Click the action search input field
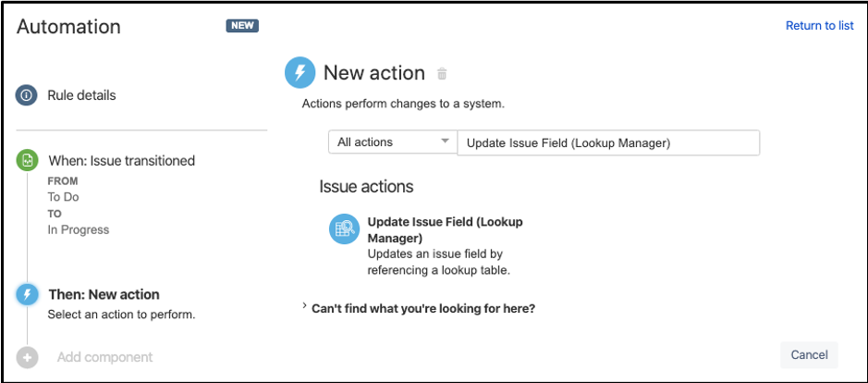This screenshot has height=383, width=868. [608, 142]
